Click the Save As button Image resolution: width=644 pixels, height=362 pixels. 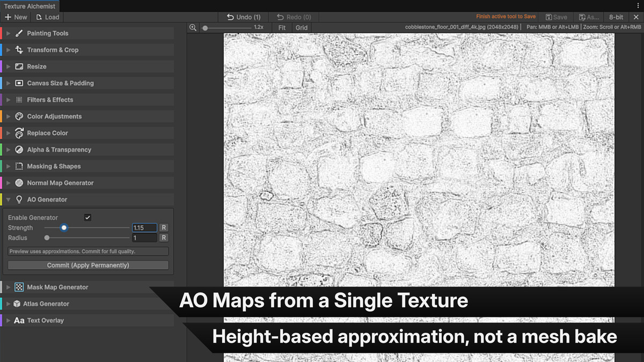pyautogui.click(x=589, y=17)
